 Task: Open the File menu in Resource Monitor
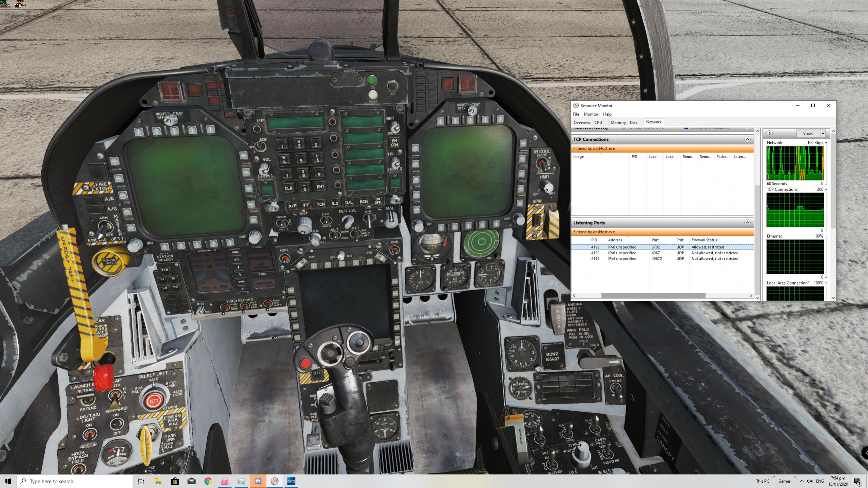click(x=576, y=114)
